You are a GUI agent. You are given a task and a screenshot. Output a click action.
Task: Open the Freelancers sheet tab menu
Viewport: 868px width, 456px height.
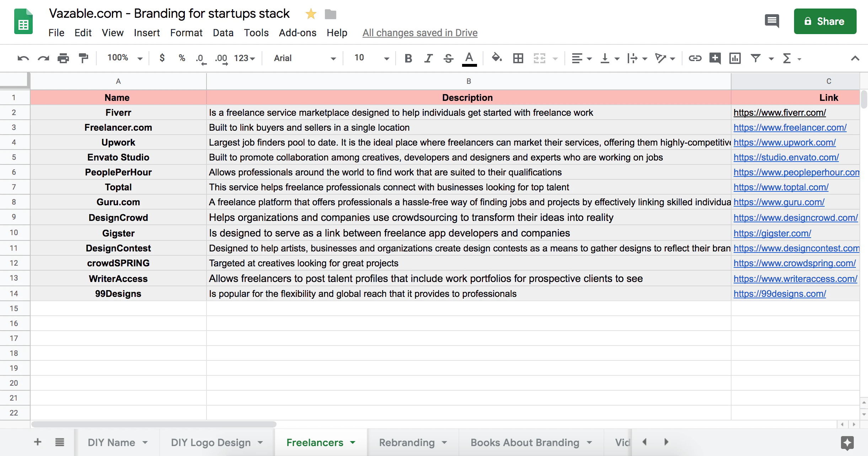pyautogui.click(x=352, y=442)
